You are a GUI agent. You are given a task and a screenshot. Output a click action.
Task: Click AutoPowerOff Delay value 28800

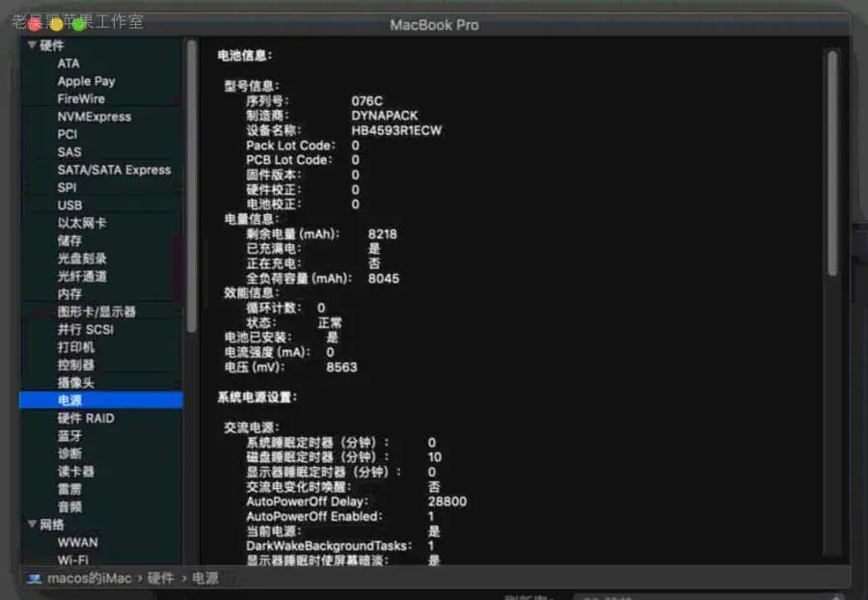point(448,502)
